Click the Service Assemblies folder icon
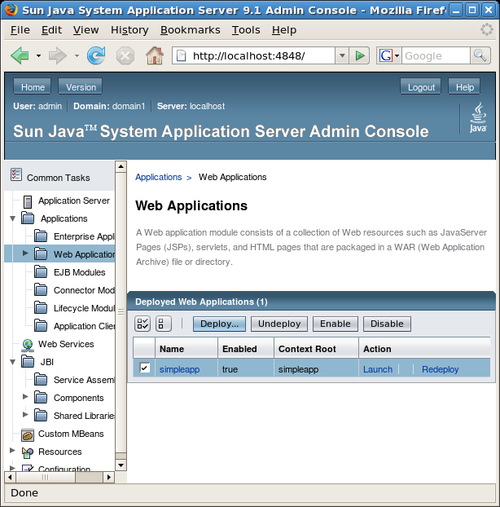 tap(41, 379)
